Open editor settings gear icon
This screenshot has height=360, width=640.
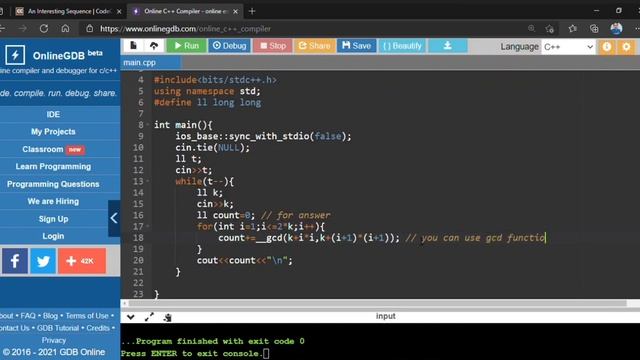pyautogui.click(x=626, y=47)
